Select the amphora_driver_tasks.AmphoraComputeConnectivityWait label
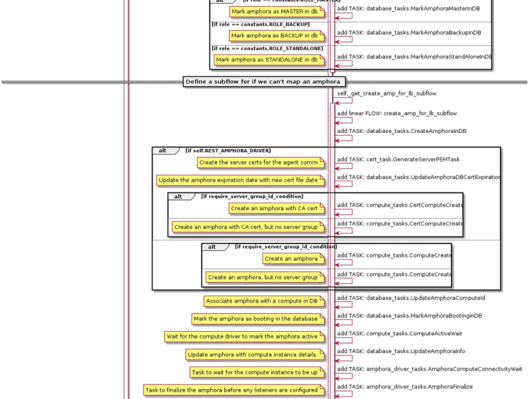532x399 pixels. point(430,369)
